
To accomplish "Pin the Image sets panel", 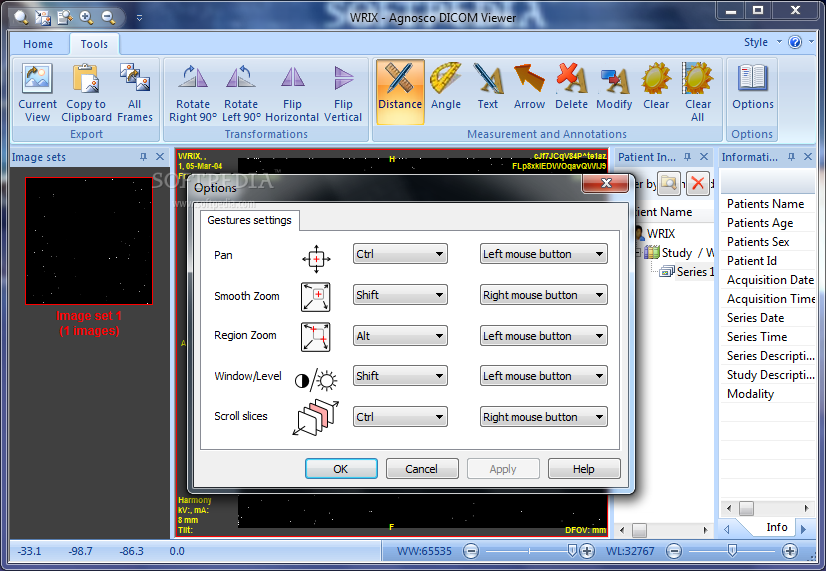I will [x=143, y=157].
